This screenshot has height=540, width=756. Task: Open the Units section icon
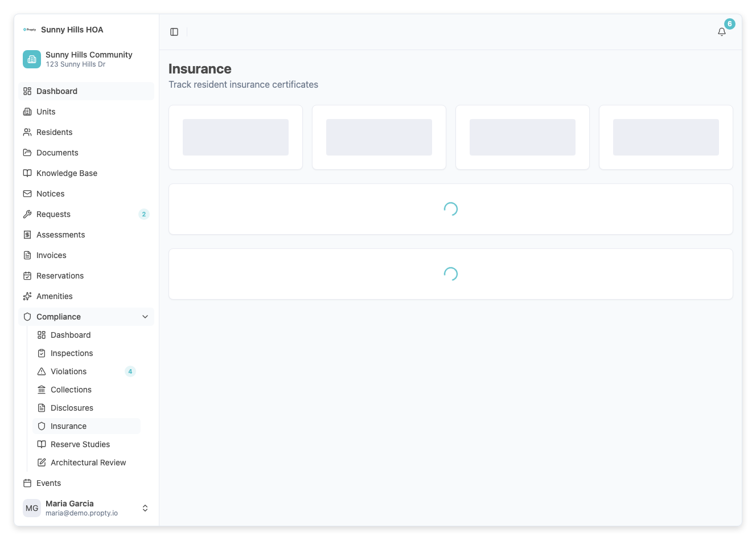point(27,112)
